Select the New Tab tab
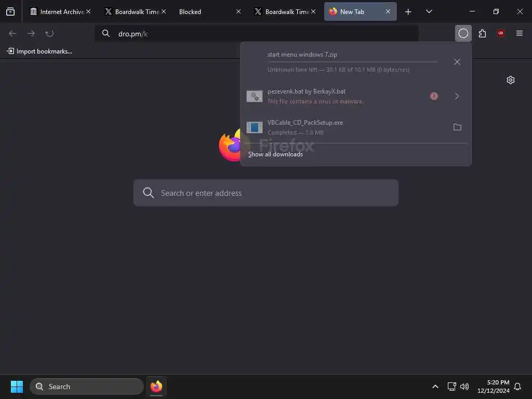This screenshot has height=399, width=532. pos(361,11)
